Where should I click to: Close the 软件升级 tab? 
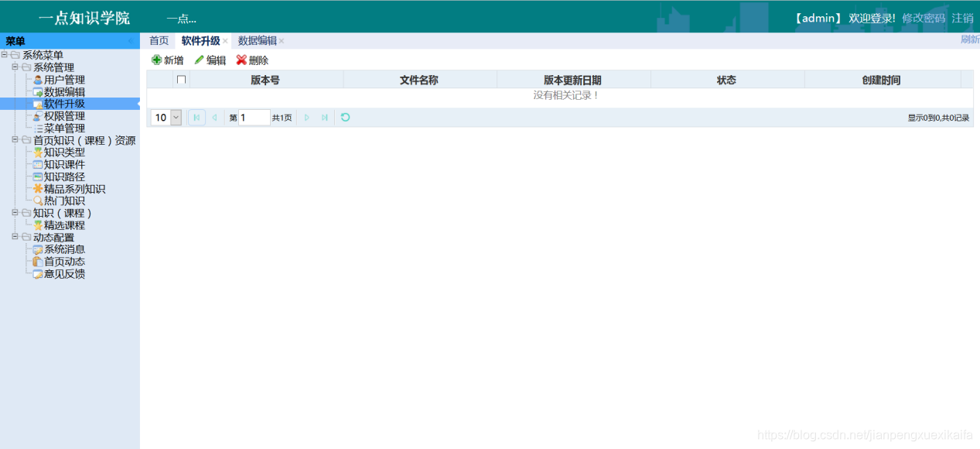click(225, 41)
